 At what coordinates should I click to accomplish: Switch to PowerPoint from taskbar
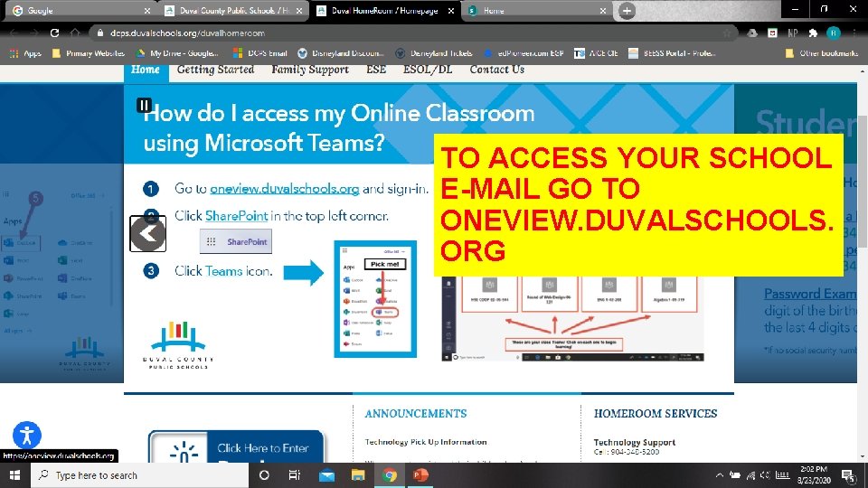point(420,475)
